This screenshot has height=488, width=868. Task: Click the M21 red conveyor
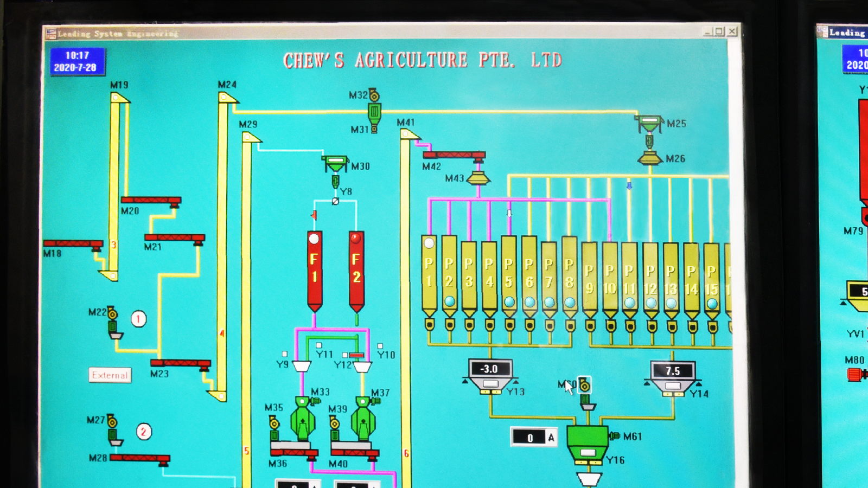tap(175, 239)
